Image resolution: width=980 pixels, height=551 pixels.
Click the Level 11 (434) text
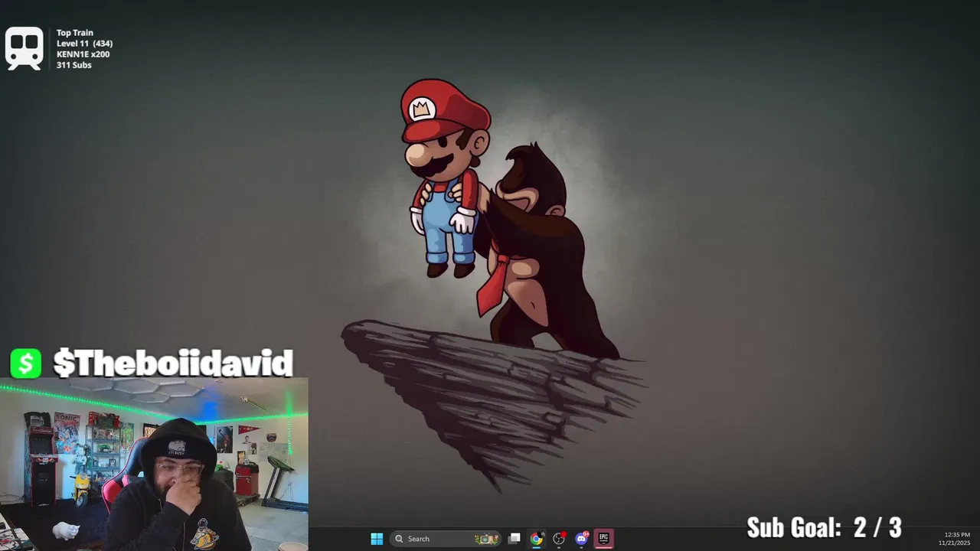pos(84,44)
